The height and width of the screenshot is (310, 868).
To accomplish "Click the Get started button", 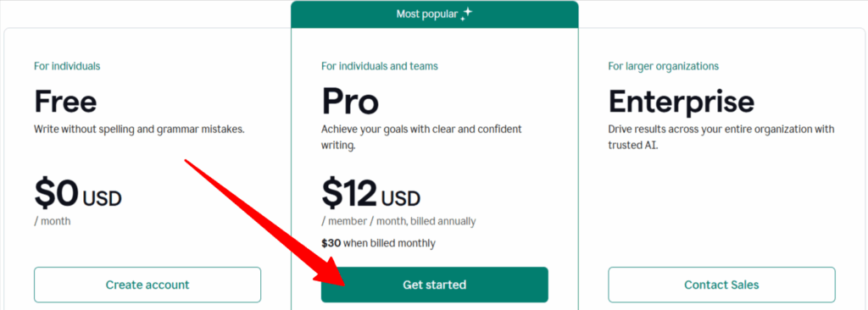I will (x=435, y=285).
